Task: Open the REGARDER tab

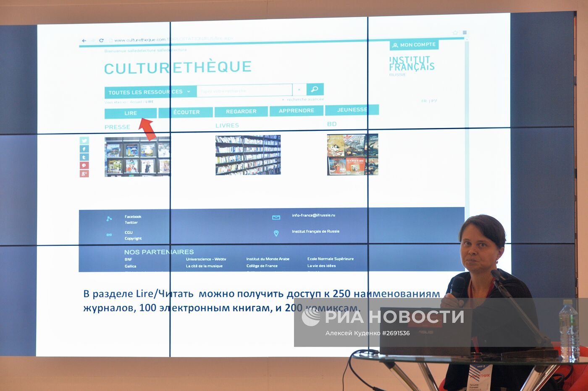Action: [x=241, y=112]
